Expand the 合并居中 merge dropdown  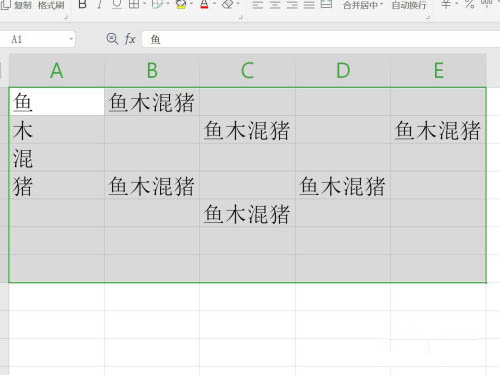pos(382,4)
